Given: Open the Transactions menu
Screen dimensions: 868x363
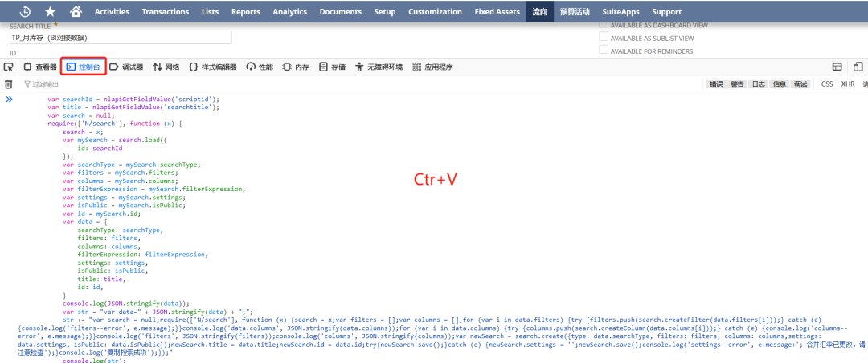Looking at the screenshot, I should (x=165, y=11).
